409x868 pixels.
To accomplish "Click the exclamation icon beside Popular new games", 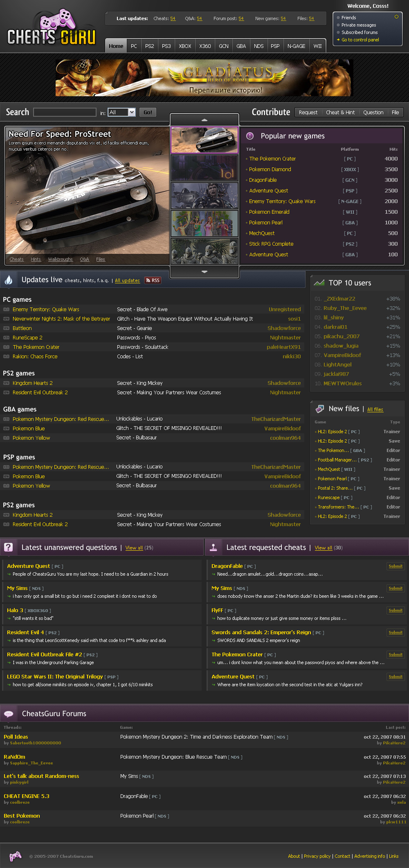I will (x=250, y=136).
